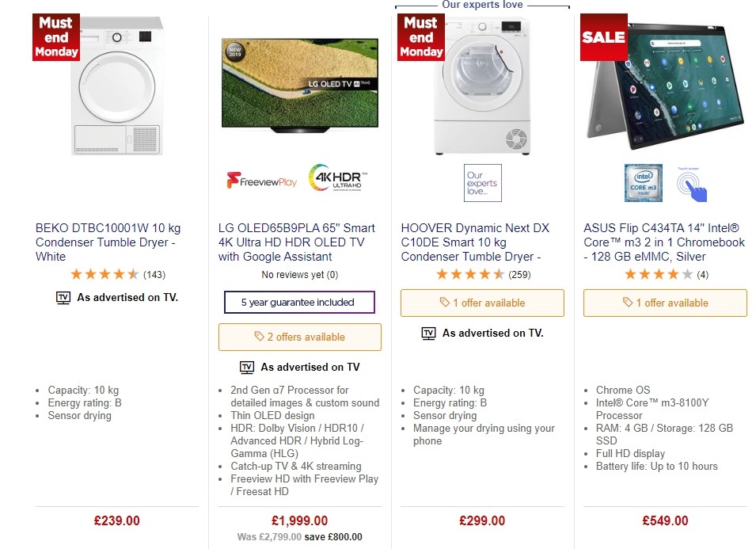Click the TV icon next to 'As advertised on TV'
Screen dimensions: 756x549
[x=63, y=298]
